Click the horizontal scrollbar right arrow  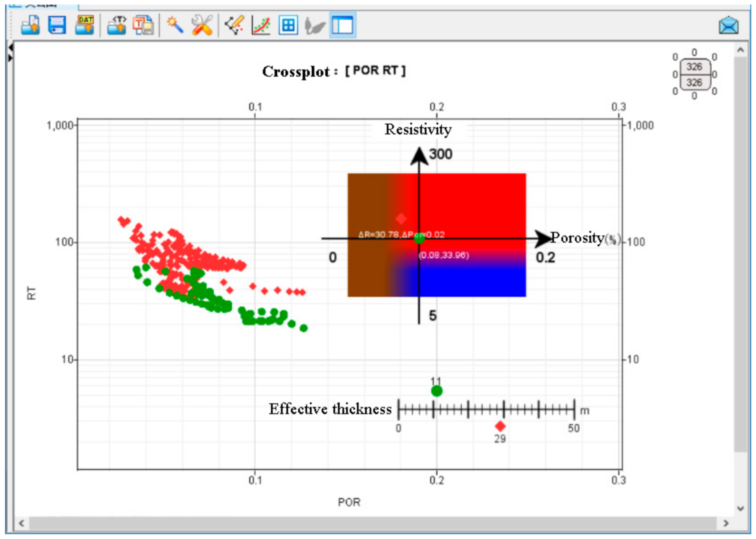tap(726, 523)
